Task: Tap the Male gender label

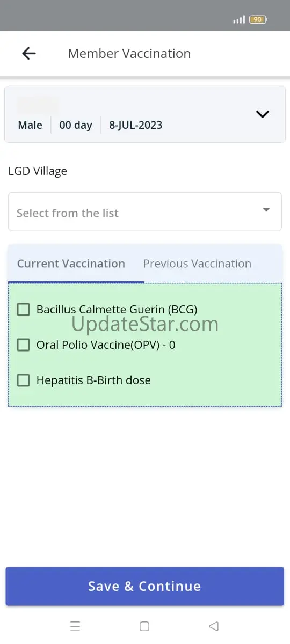Action: tap(30, 125)
